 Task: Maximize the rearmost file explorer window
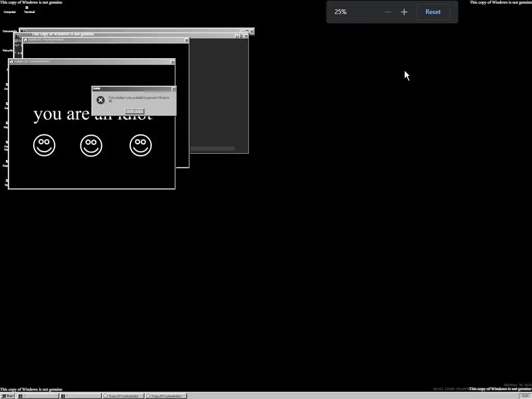[247, 31]
